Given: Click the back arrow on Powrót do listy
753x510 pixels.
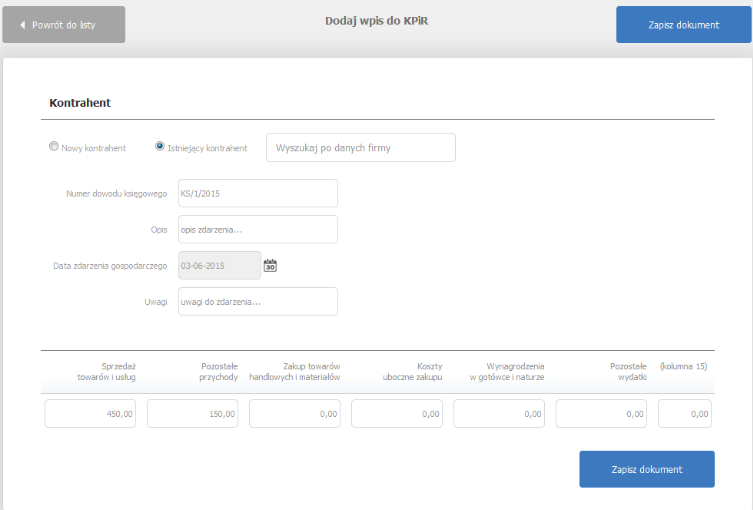Looking at the screenshot, I should (x=23, y=24).
